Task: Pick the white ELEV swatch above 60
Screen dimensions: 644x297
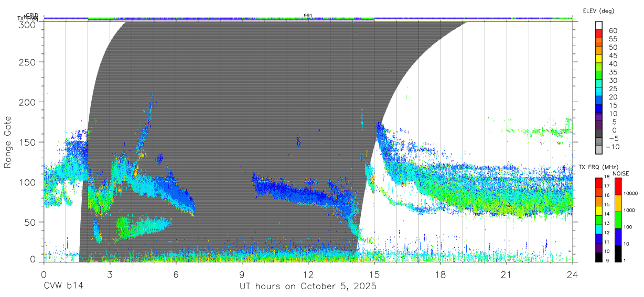Action: click(x=599, y=26)
